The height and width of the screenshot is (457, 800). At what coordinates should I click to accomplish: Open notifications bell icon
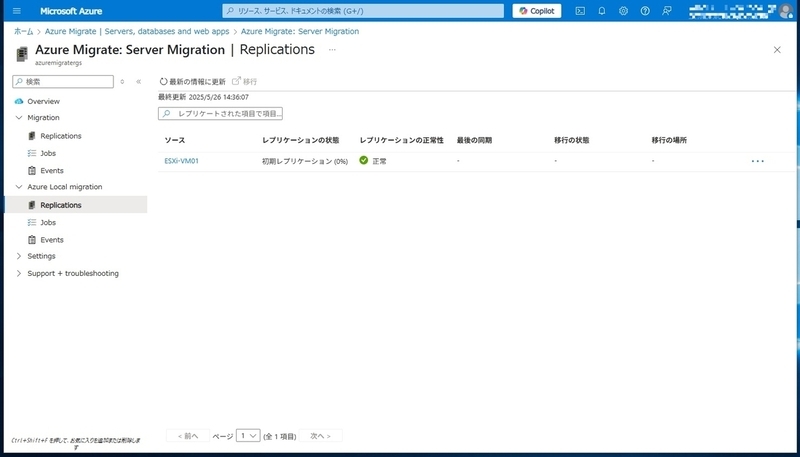(602, 11)
